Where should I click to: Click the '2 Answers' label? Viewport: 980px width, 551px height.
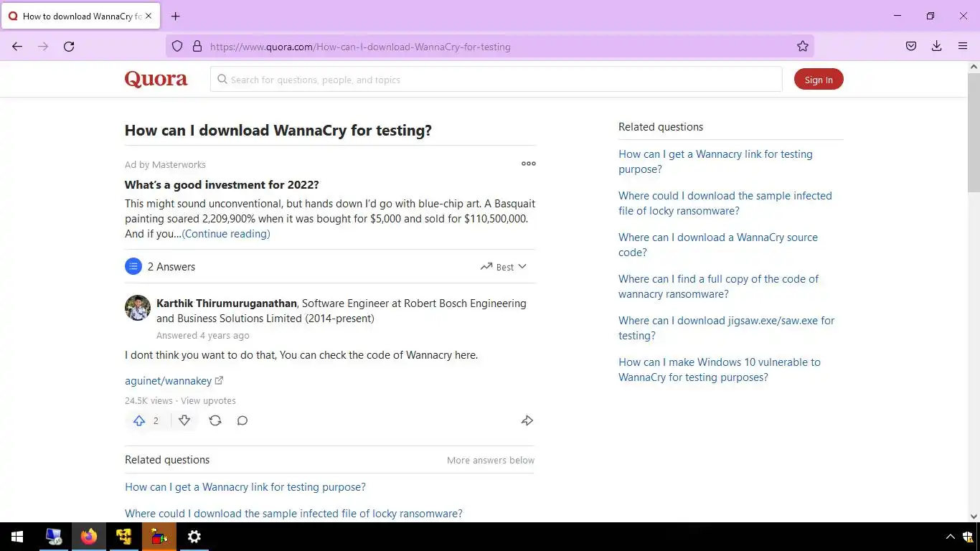(x=171, y=267)
